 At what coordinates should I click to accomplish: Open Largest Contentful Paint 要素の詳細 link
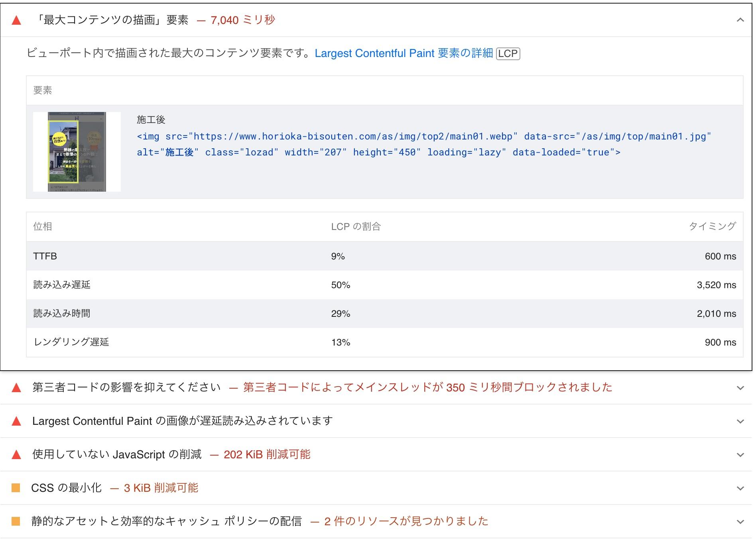pyautogui.click(x=404, y=53)
